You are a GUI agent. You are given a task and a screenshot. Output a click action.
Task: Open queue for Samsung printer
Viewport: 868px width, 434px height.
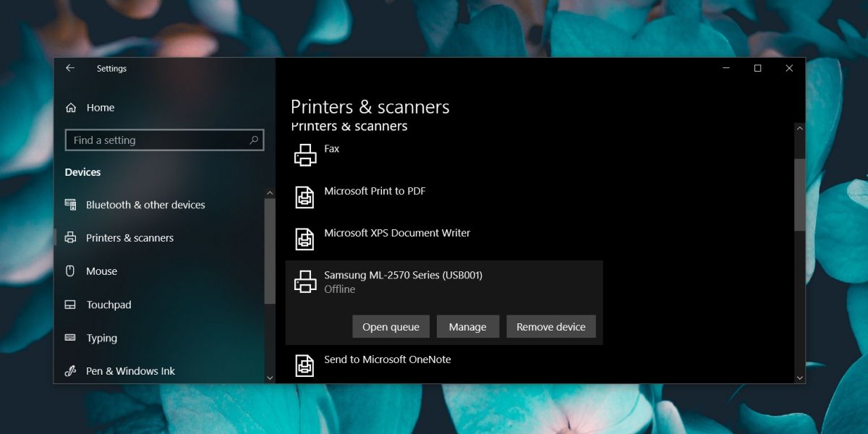coord(391,326)
